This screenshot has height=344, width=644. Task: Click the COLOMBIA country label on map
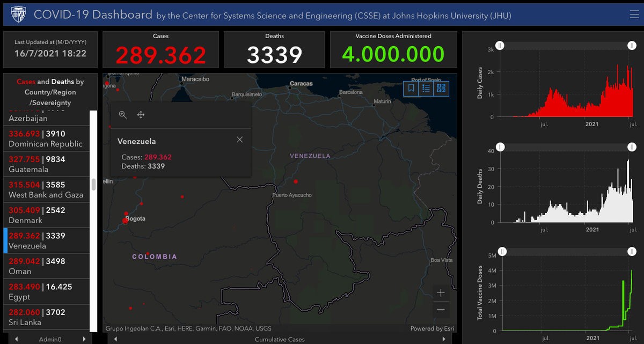155,257
